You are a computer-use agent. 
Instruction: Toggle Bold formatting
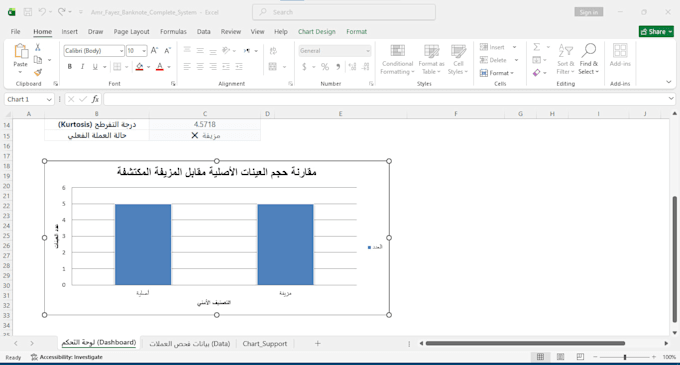[x=69, y=67]
